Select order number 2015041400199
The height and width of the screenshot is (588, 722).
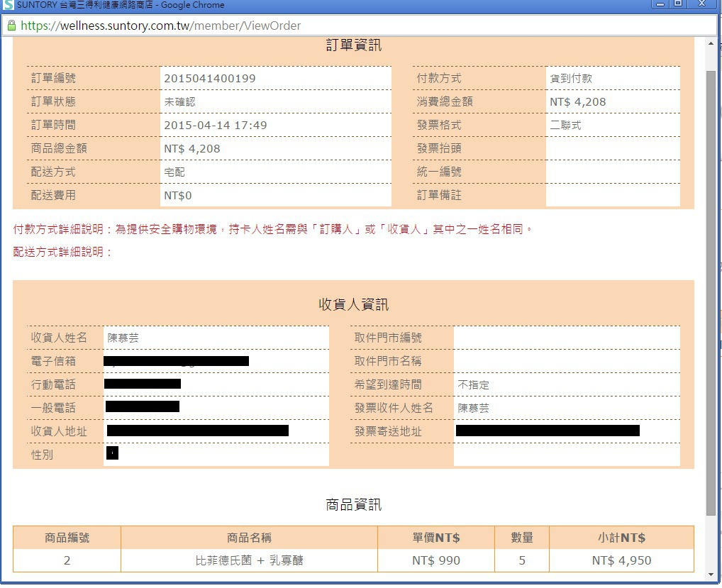coord(209,78)
